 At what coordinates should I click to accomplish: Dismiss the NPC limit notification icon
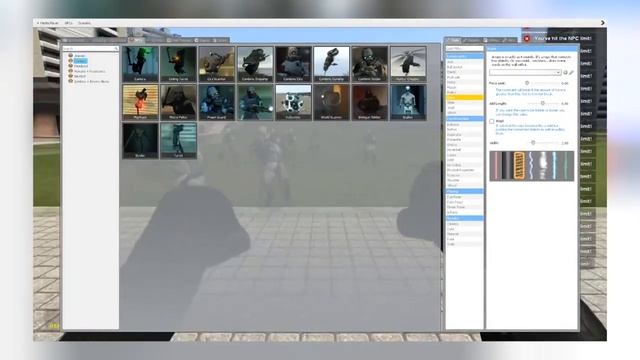527,38
